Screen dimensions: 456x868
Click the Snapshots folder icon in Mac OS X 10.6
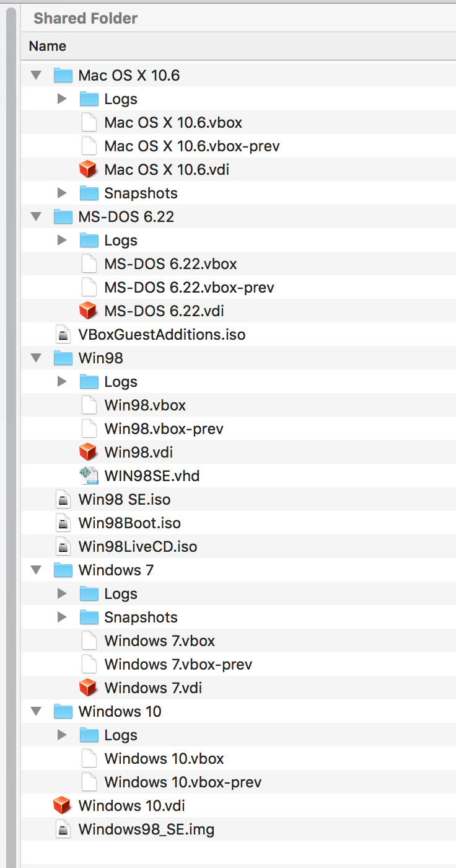[89, 193]
